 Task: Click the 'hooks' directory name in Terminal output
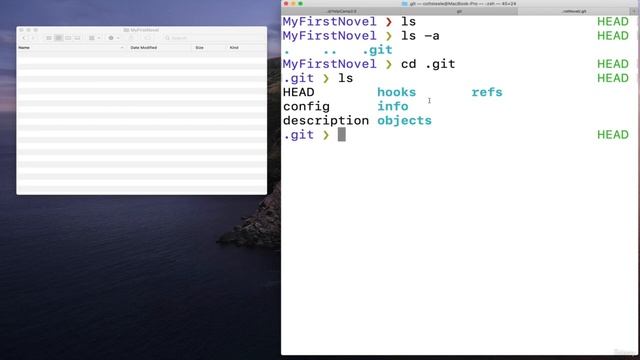(x=396, y=92)
